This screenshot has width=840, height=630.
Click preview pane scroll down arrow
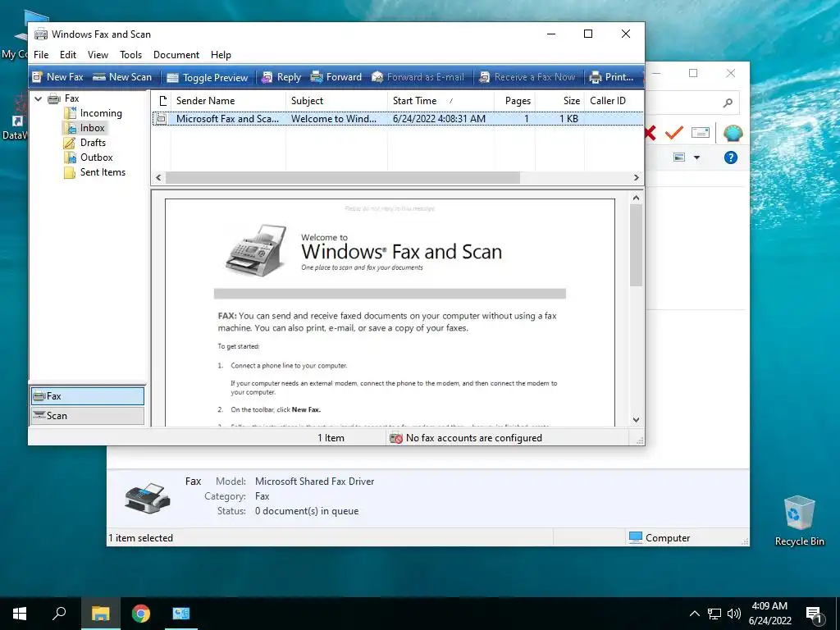637,420
